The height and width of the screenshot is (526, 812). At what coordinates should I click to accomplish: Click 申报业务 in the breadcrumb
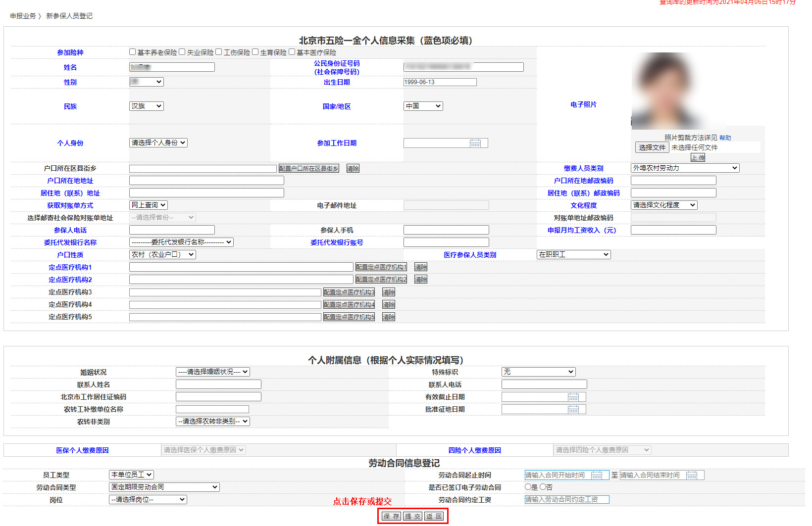[24, 16]
